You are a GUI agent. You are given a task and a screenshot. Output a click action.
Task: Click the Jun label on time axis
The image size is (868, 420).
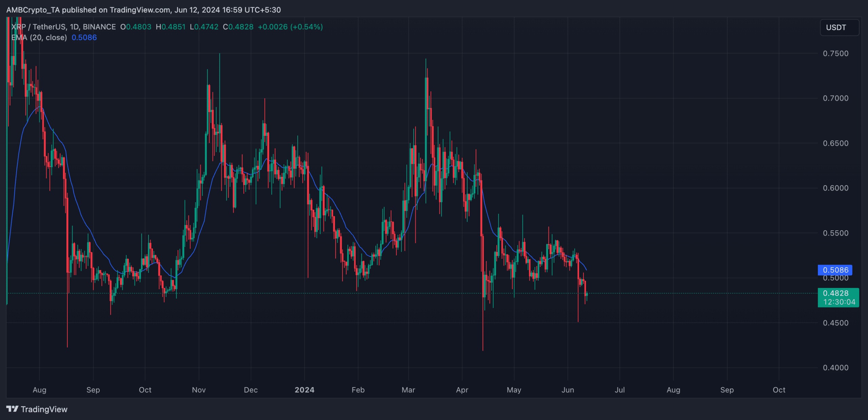click(x=568, y=390)
